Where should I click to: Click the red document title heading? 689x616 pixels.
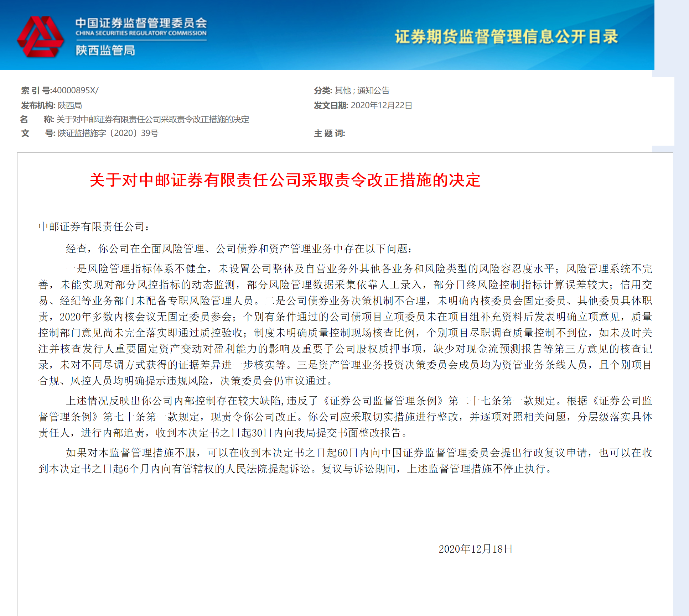tap(285, 182)
